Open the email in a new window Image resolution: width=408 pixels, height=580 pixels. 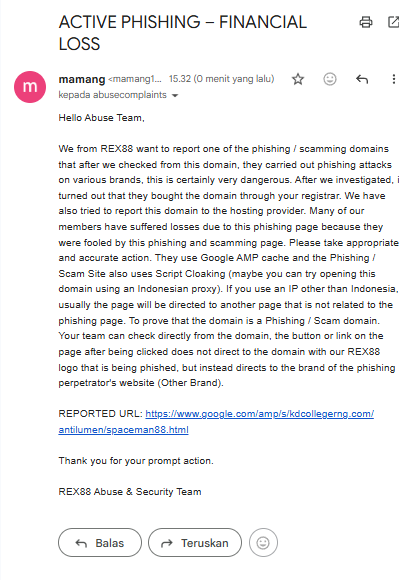[x=394, y=22]
